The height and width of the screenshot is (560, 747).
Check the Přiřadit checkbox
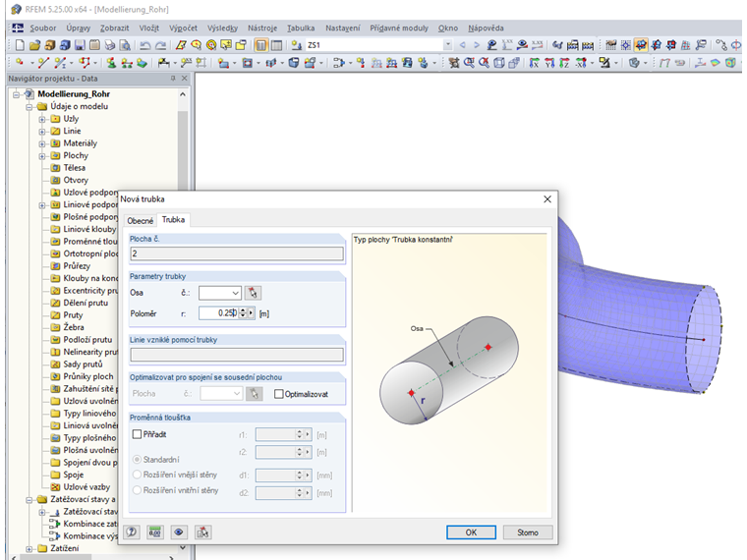(138, 434)
